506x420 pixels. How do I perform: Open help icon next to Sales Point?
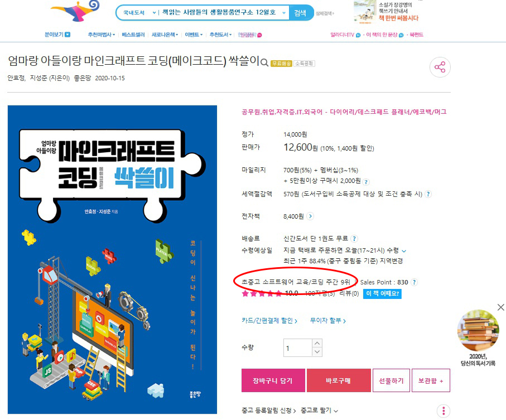pyautogui.click(x=414, y=282)
